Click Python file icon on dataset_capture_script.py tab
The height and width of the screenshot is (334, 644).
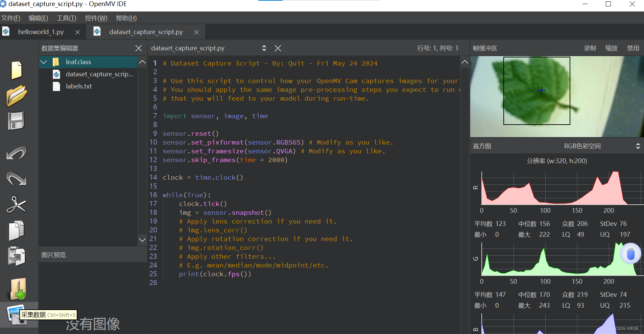tap(97, 31)
